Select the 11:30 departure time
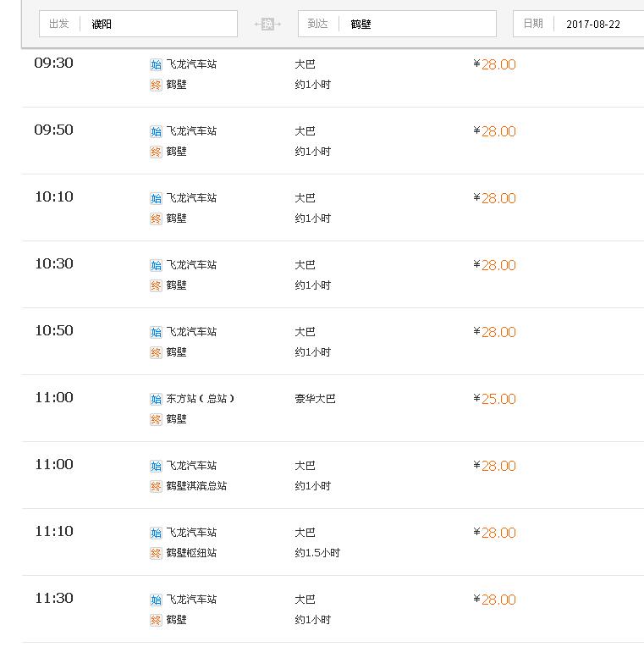The width and height of the screenshot is (644, 647). pos(53,598)
